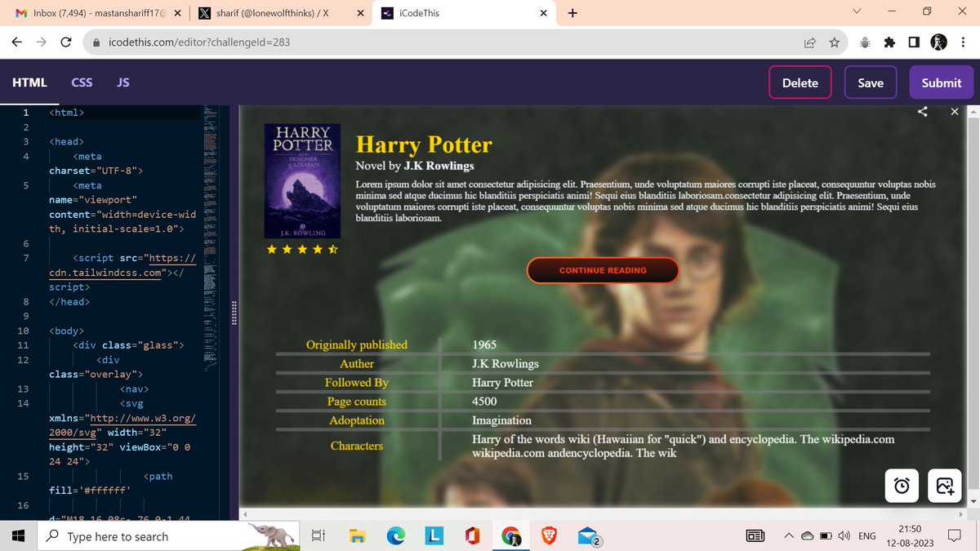
Task: Open the Windows notification center
Action: tap(954, 536)
